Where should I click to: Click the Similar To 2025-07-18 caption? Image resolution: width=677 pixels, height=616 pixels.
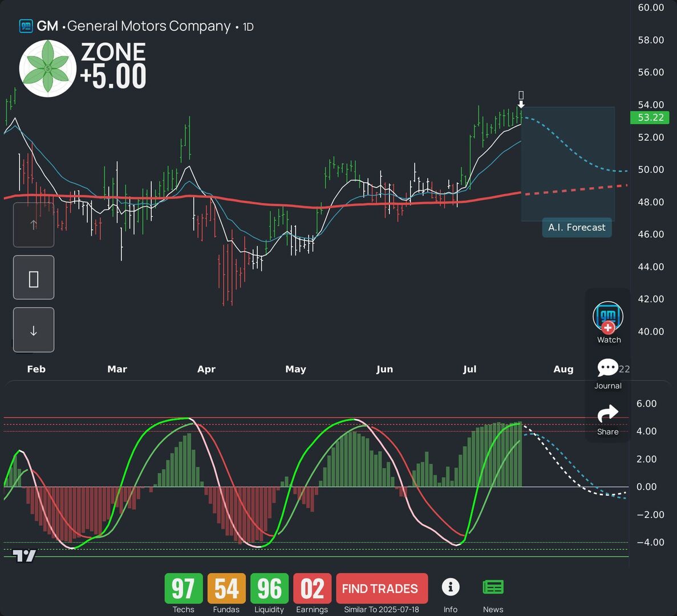click(x=381, y=610)
